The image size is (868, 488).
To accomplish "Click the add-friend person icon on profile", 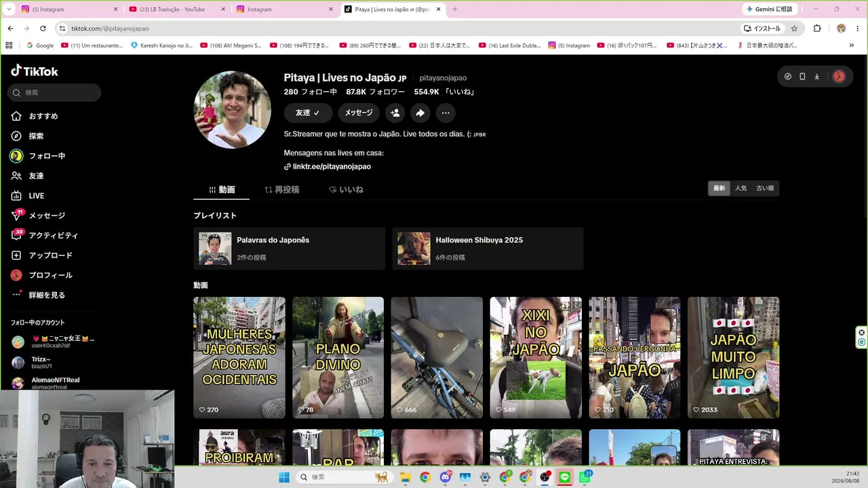I will coord(395,113).
